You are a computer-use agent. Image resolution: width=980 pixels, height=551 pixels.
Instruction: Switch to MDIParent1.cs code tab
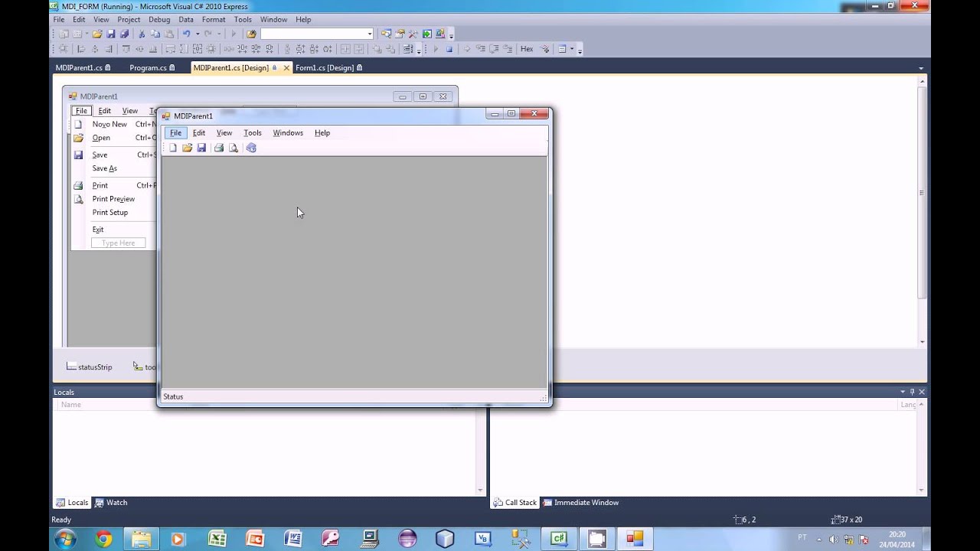pyautogui.click(x=83, y=68)
